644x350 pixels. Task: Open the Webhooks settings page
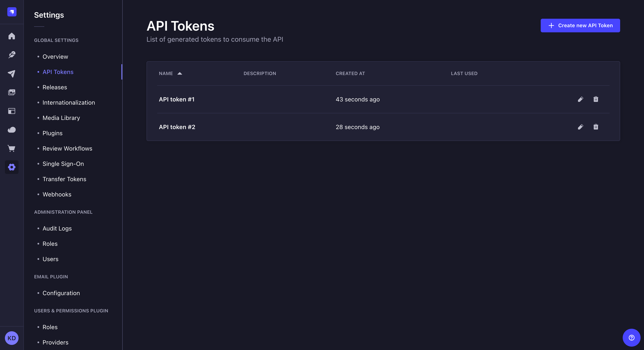coord(57,195)
